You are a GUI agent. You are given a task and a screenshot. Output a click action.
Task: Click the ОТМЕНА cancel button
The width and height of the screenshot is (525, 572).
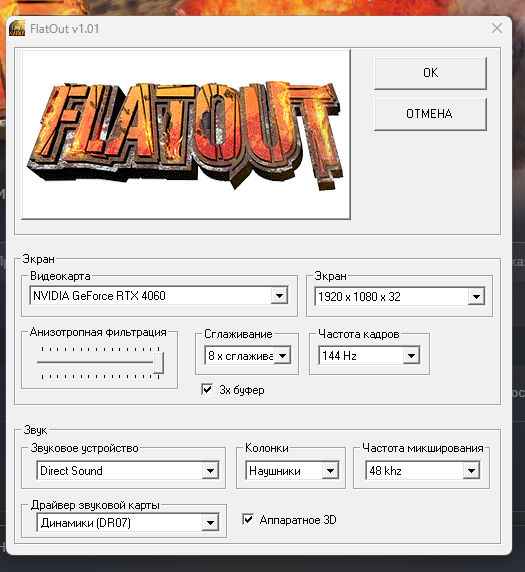(x=431, y=114)
